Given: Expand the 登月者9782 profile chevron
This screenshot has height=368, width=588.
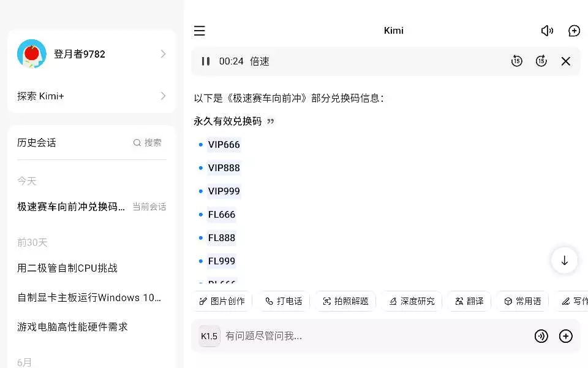Looking at the screenshot, I should pos(163,54).
